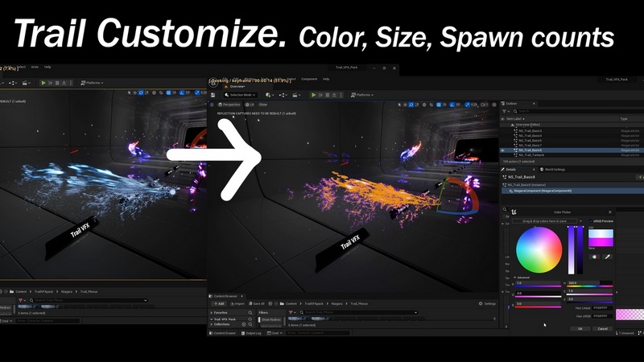Click Cancel in the Color Picker
The height and width of the screenshot is (362, 644).
(x=601, y=328)
